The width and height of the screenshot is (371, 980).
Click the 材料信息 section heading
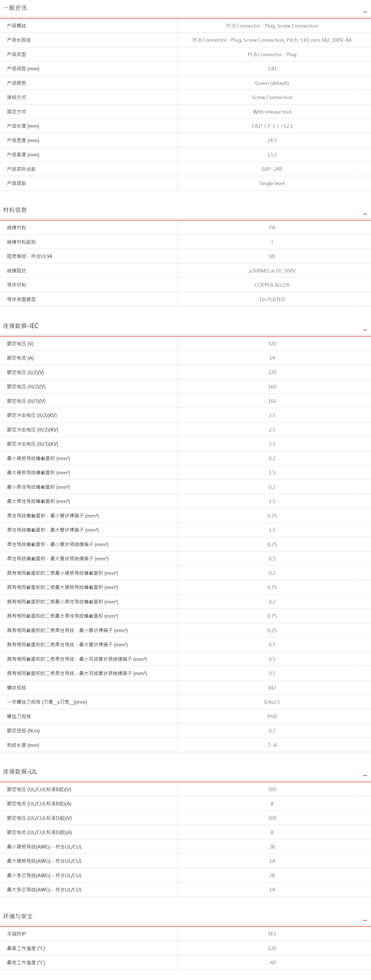[x=15, y=210]
